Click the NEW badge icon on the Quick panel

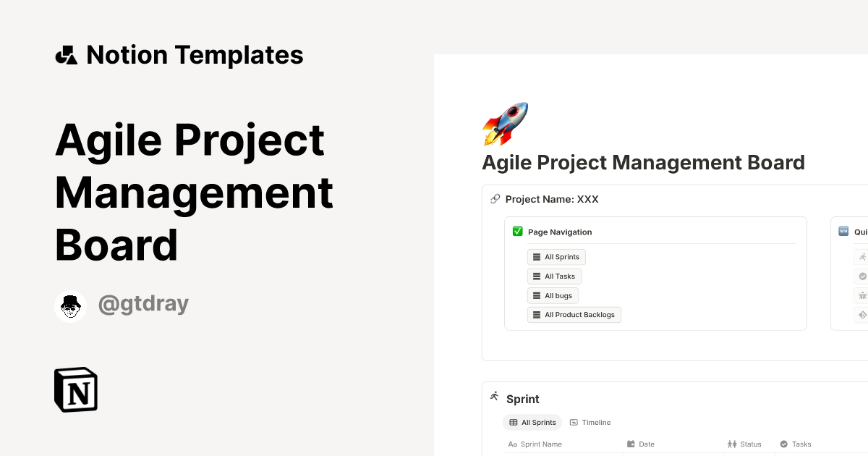click(842, 232)
